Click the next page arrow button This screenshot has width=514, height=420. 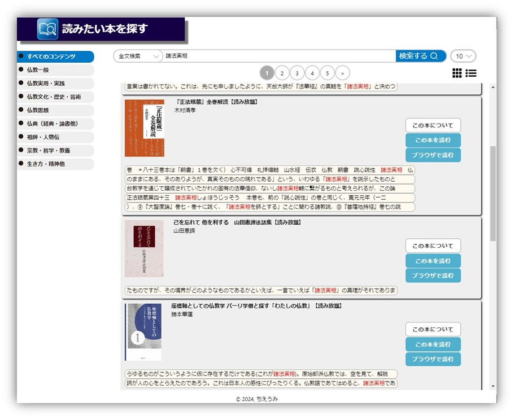pyautogui.click(x=342, y=73)
